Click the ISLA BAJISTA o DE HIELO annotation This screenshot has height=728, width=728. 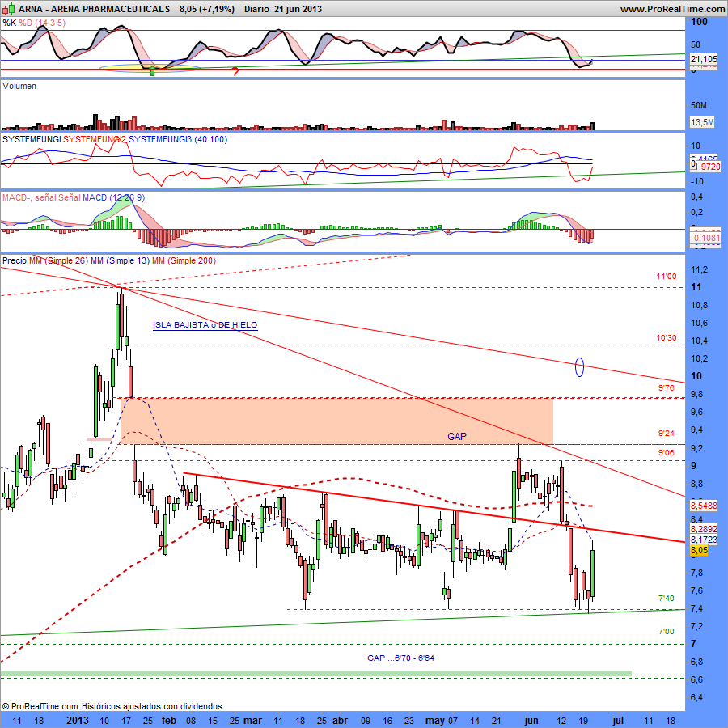click(x=205, y=325)
